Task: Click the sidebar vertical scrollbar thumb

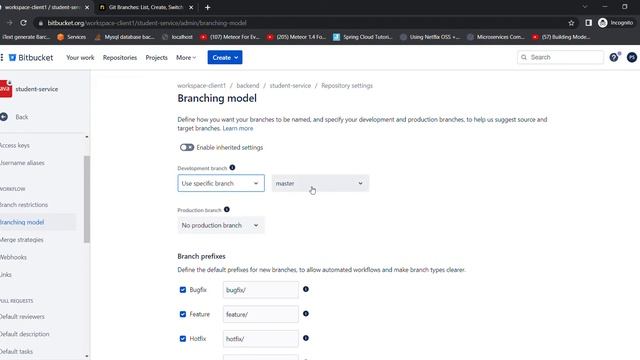Action: (87, 199)
